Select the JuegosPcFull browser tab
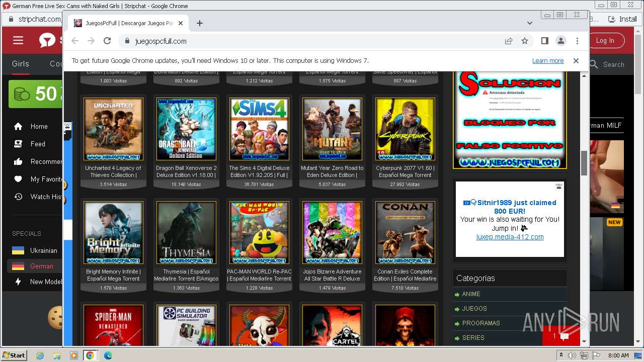The width and height of the screenshot is (644, 362). tap(128, 23)
